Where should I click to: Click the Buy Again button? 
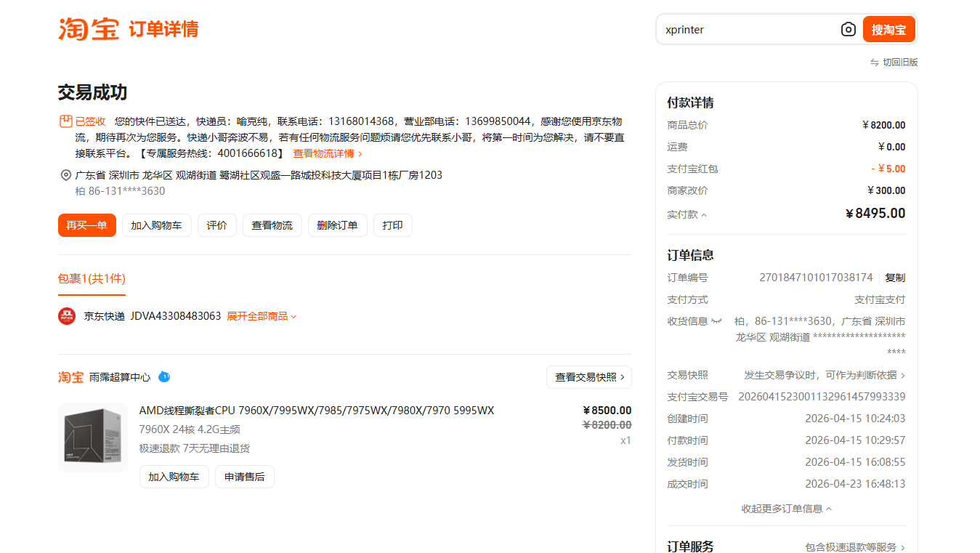87,225
